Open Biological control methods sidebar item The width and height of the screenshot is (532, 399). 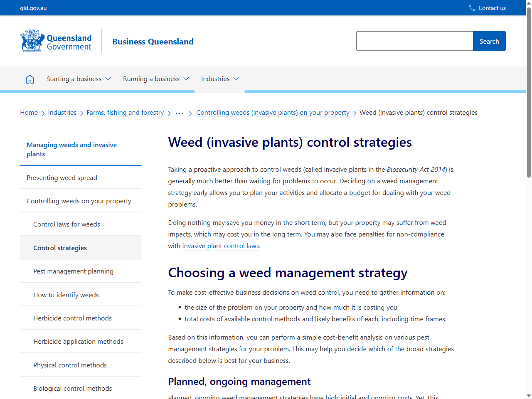pos(81,388)
